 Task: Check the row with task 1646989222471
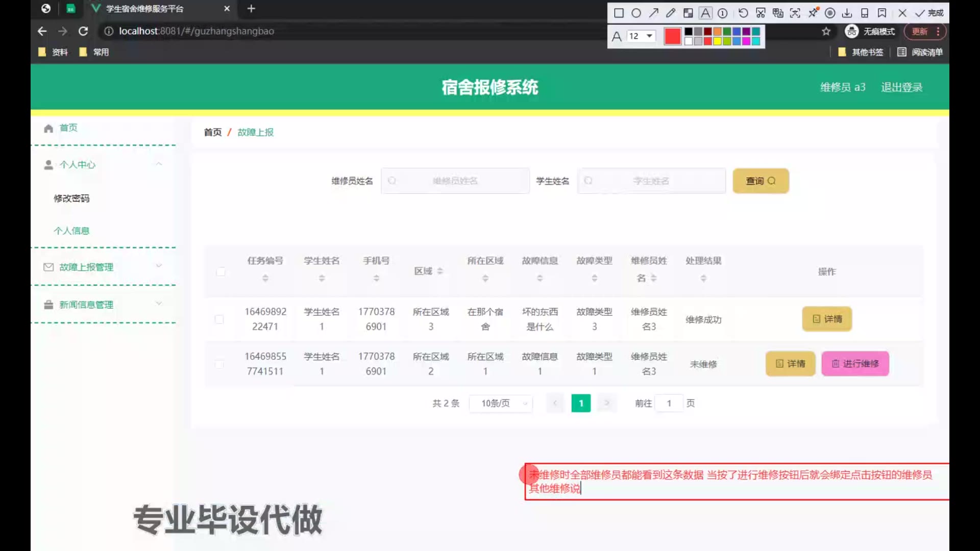219,319
